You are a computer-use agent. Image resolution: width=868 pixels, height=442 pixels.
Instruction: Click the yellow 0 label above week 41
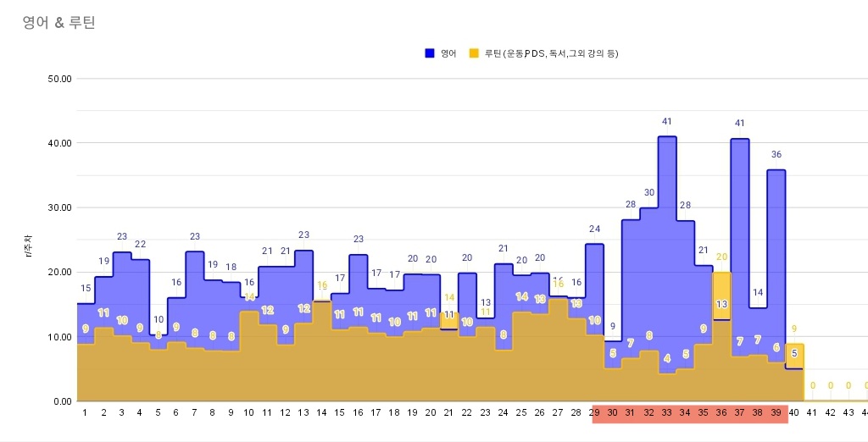point(813,386)
